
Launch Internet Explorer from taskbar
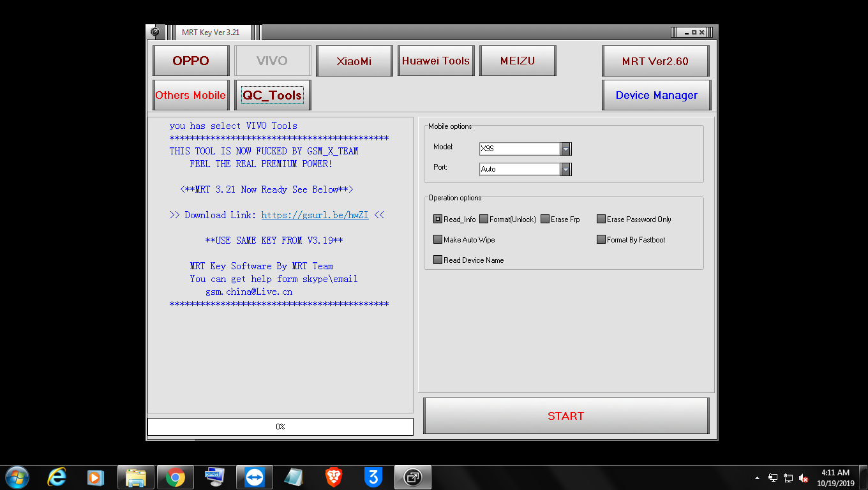click(57, 477)
